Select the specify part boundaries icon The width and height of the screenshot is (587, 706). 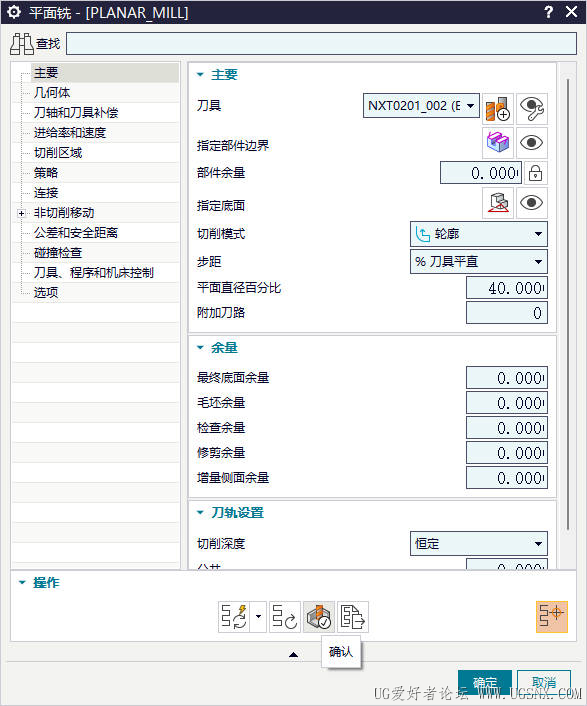coord(497,143)
